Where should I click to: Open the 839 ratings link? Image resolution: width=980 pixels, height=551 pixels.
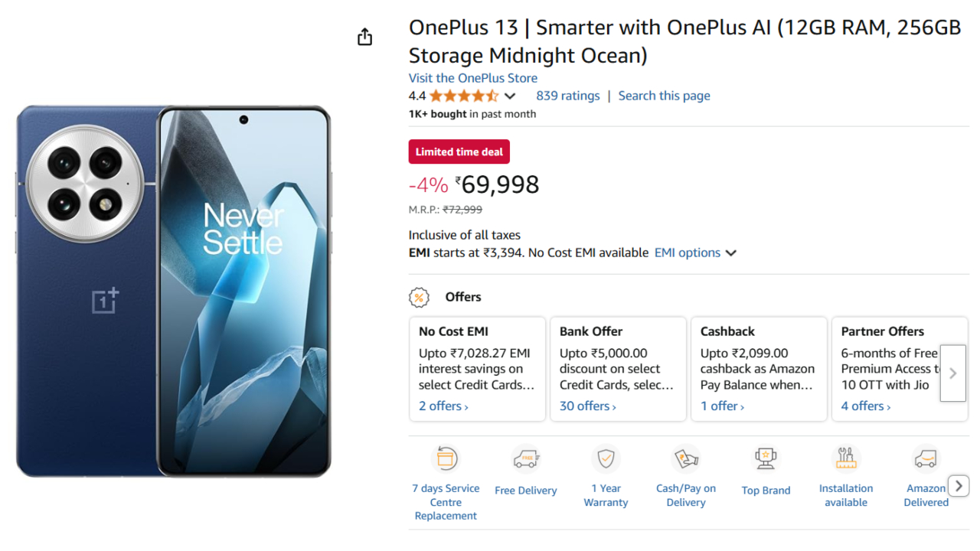(x=568, y=96)
